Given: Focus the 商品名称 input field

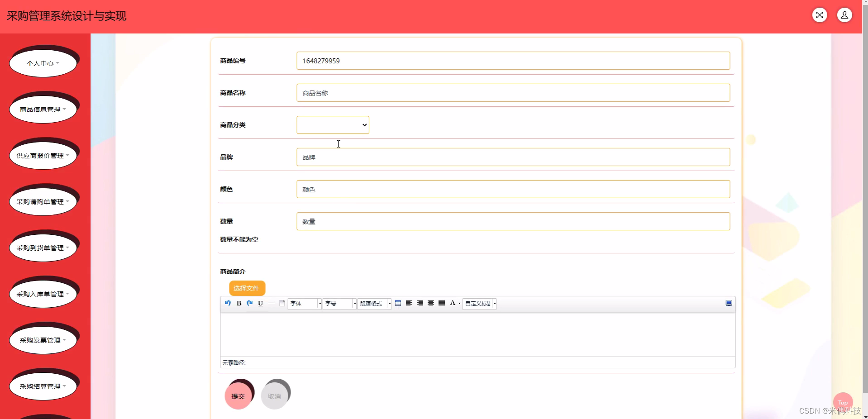Looking at the screenshot, I should (513, 93).
